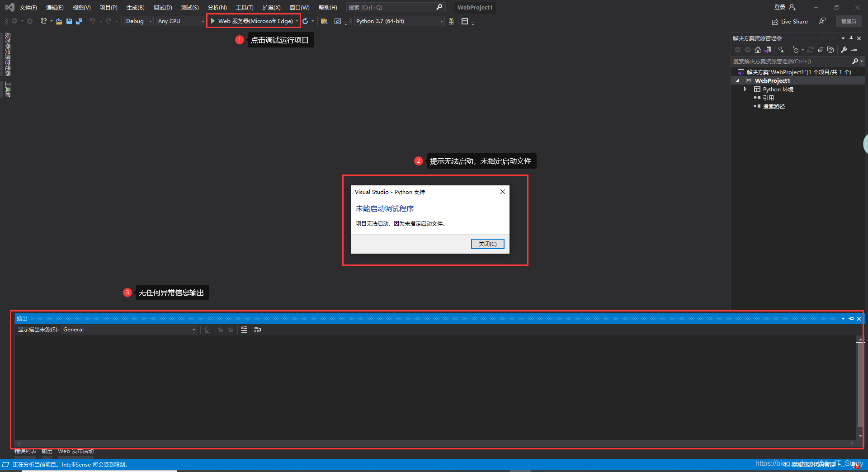The width and height of the screenshot is (868, 472).
Task: Open the Debug configuration dropdown
Action: [x=139, y=21]
